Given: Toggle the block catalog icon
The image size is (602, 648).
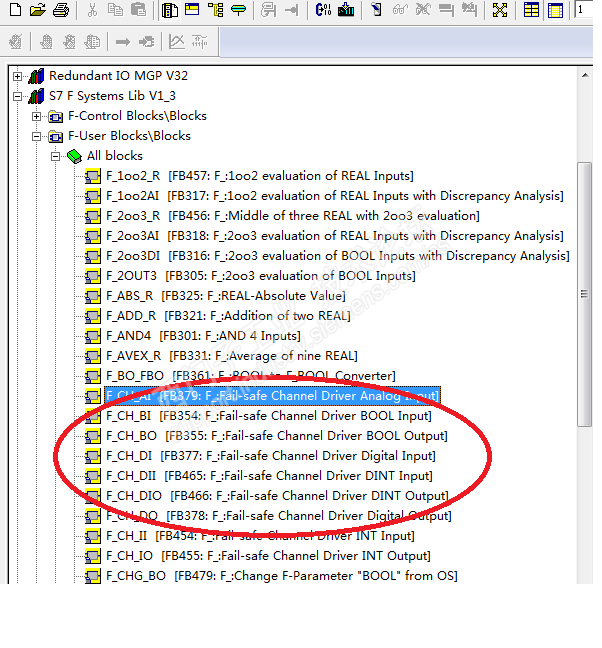Looking at the screenshot, I should 169,9.
